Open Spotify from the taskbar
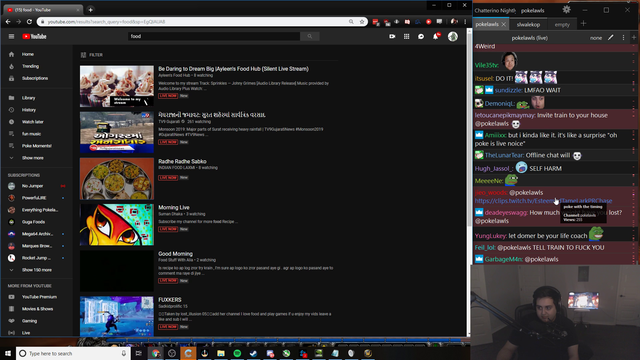The image size is (640, 360). coord(237,353)
